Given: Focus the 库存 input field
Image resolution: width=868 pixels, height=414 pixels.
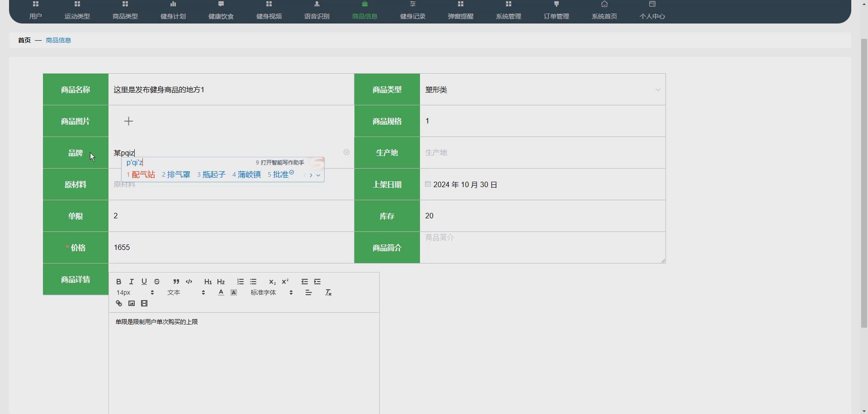Looking at the screenshot, I should point(542,216).
